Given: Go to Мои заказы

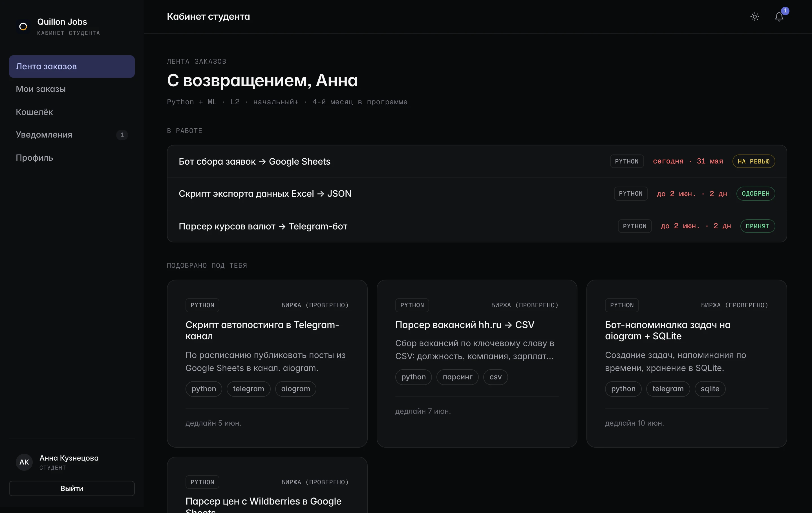Looking at the screenshot, I should [x=72, y=89].
